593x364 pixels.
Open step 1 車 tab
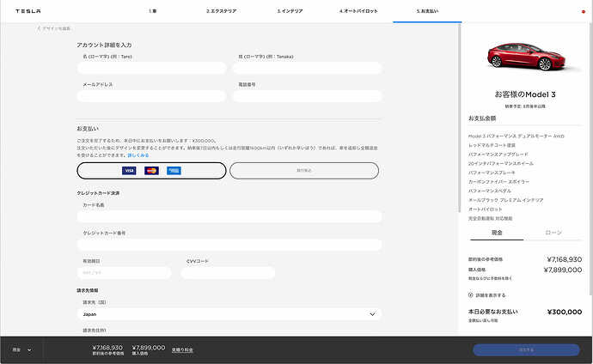click(153, 11)
